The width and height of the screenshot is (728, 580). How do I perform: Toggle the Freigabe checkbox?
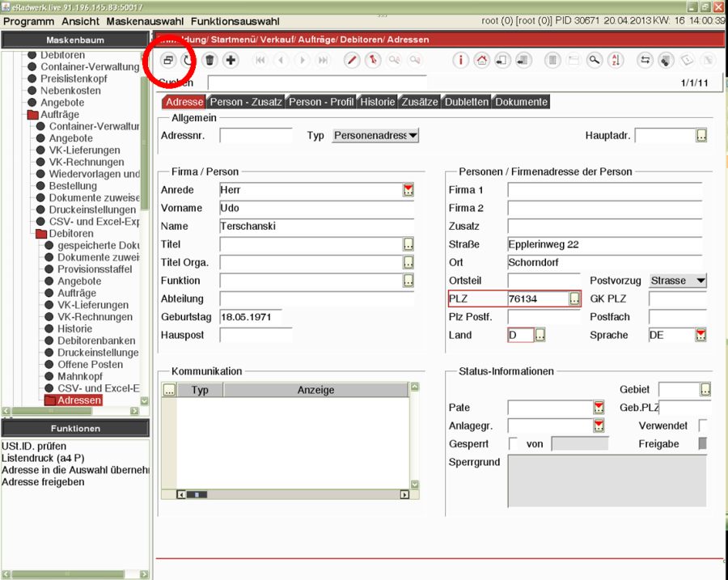point(703,444)
